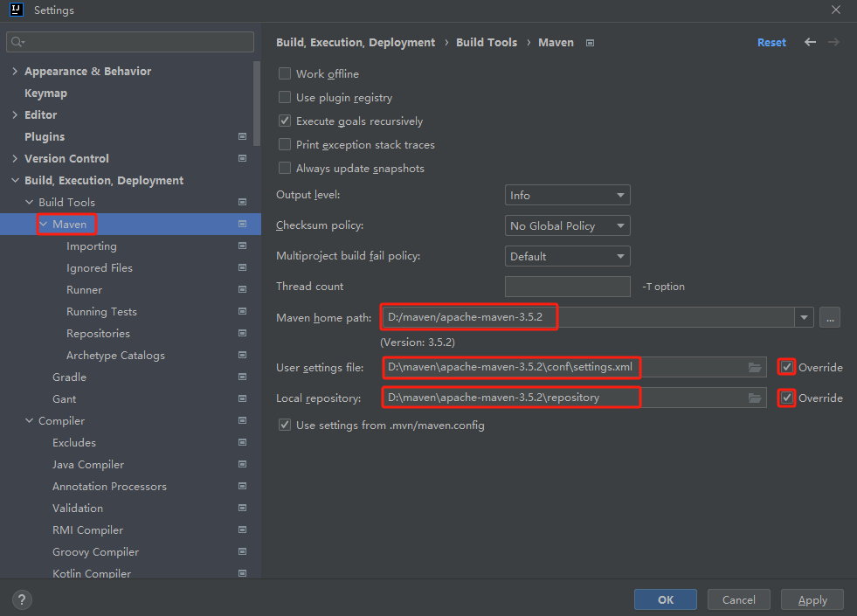Click the Reset link
This screenshot has height=616, width=857.
pyautogui.click(x=771, y=42)
